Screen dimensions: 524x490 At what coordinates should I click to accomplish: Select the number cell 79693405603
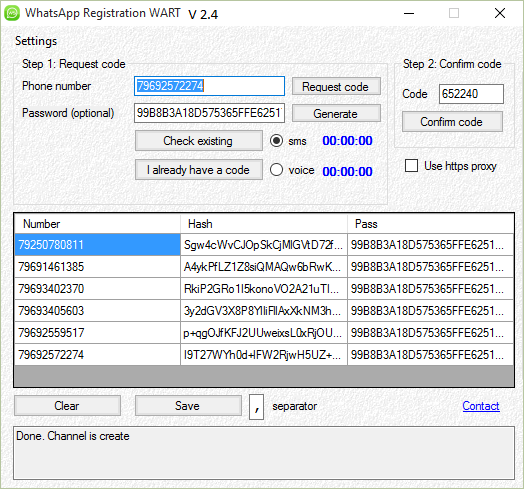97,311
